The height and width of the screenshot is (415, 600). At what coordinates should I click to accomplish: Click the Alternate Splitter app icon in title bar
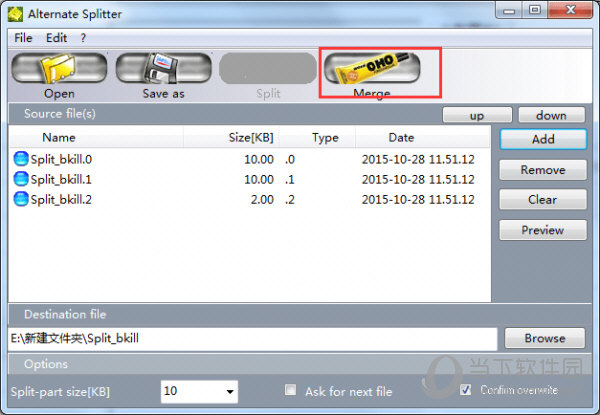pyautogui.click(x=16, y=14)
